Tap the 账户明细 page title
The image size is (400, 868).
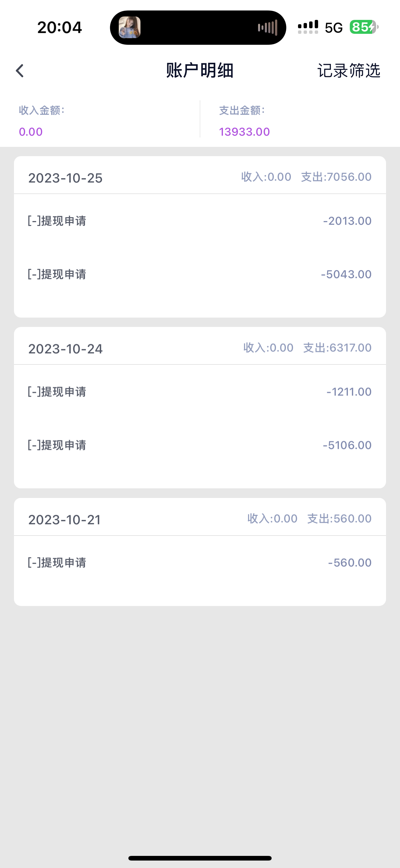click(200, 71)
